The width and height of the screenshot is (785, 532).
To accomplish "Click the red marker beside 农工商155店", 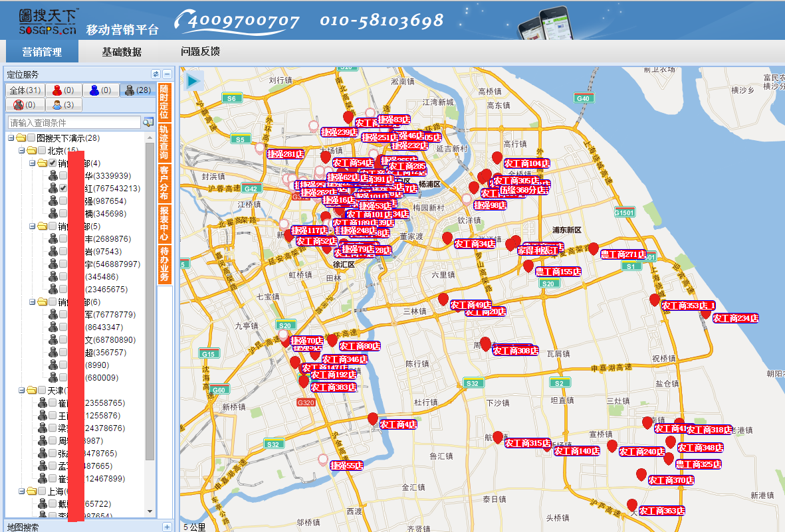I will pyautogui.click(x=528, y=266).
